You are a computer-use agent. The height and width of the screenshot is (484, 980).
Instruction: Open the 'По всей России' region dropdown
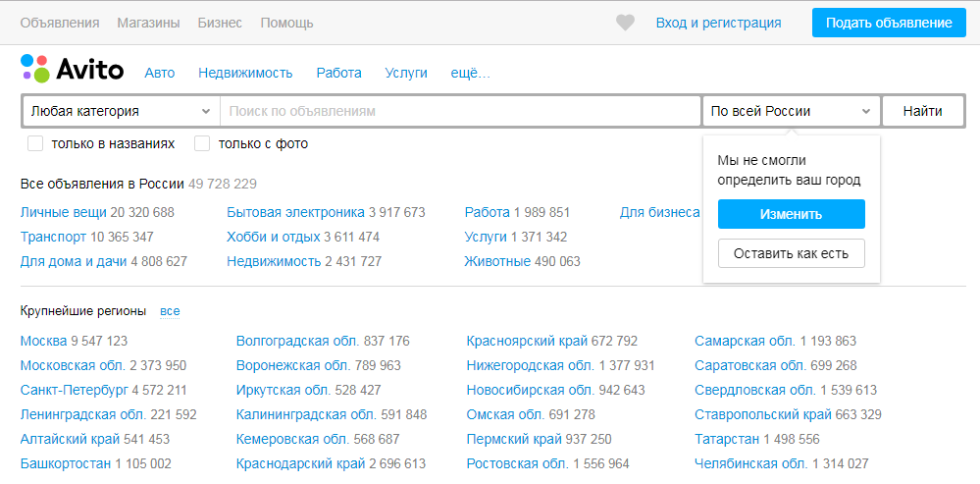pos(792,111)
